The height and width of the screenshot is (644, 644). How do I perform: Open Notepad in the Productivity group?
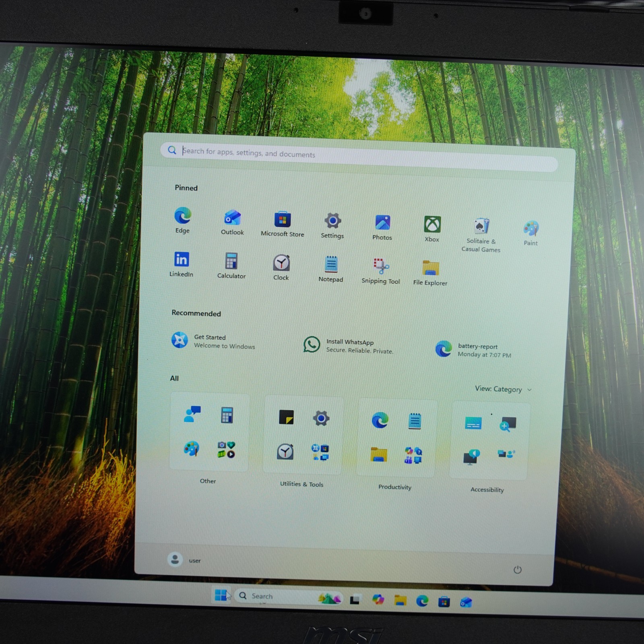pos(415,421)
